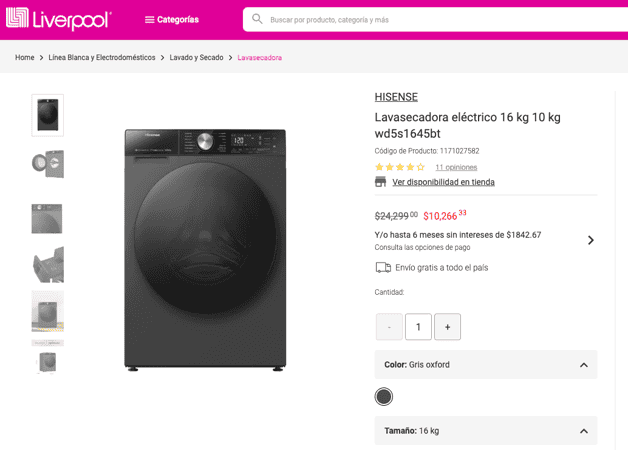Type in the product search field

[x=440, y=19]
